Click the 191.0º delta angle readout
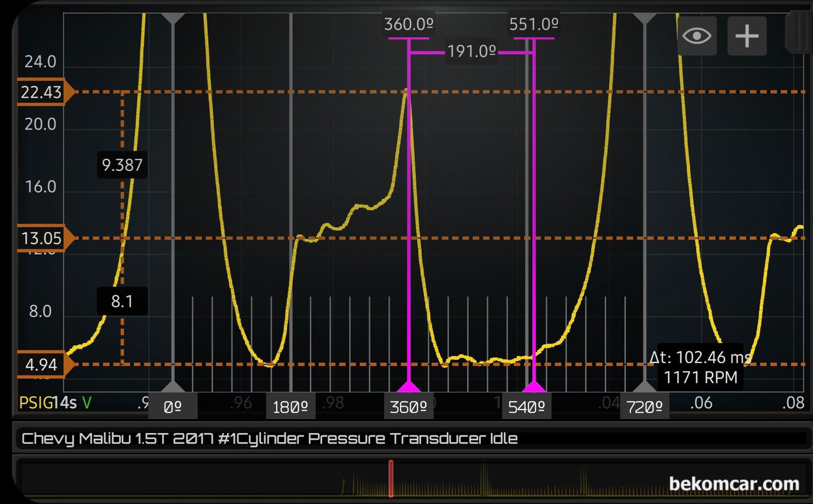Screen dimensions: 813x504 tap(471, 52)
